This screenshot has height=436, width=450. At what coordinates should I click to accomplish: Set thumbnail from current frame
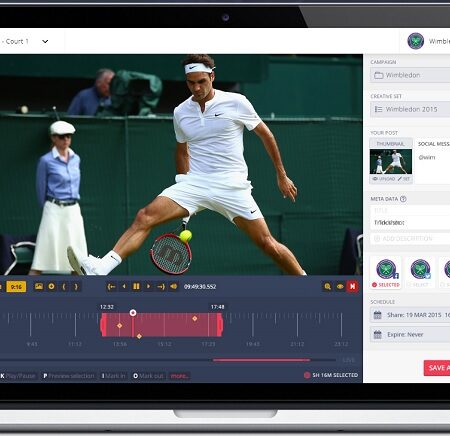click(404, 179)
